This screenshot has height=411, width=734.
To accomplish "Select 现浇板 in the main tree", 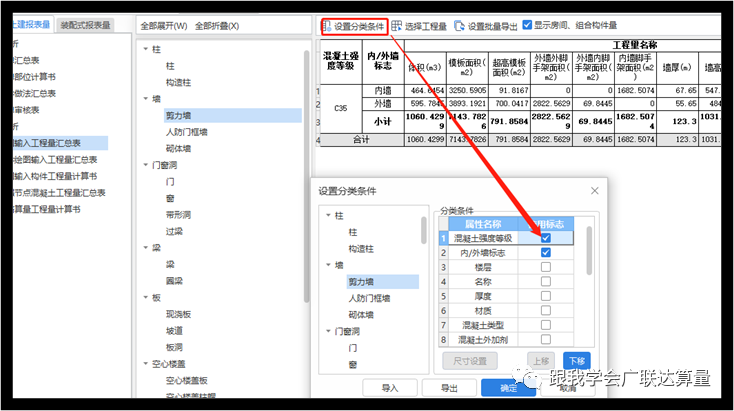I will coord(178,314).
